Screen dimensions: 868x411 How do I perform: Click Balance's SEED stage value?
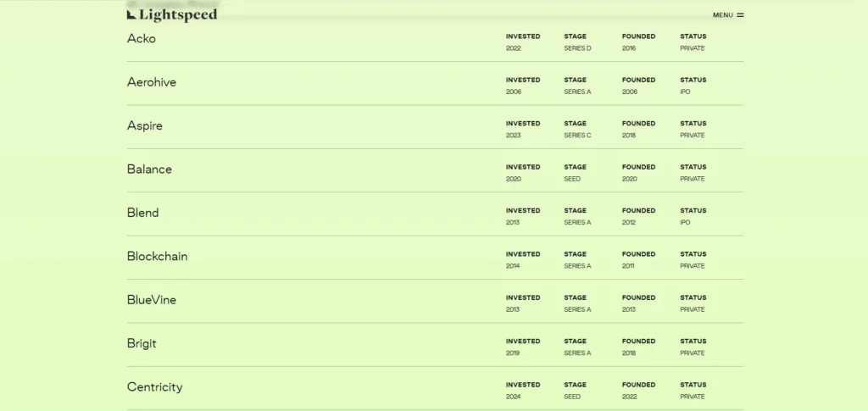[x=572, y=179]
